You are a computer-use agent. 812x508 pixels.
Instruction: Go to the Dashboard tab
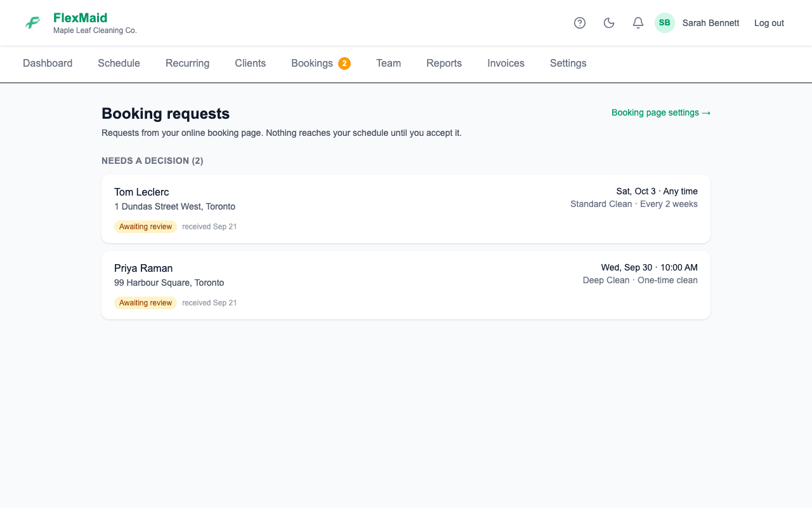(48, 63)
